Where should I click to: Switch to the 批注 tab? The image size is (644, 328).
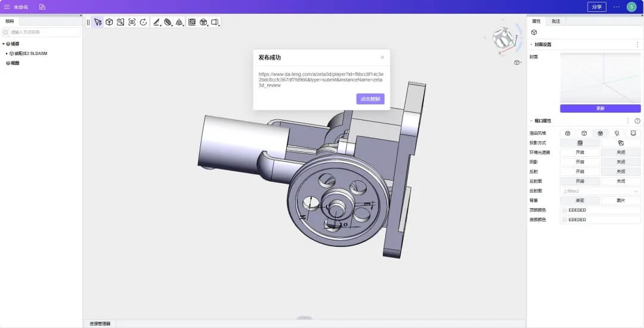556,21
